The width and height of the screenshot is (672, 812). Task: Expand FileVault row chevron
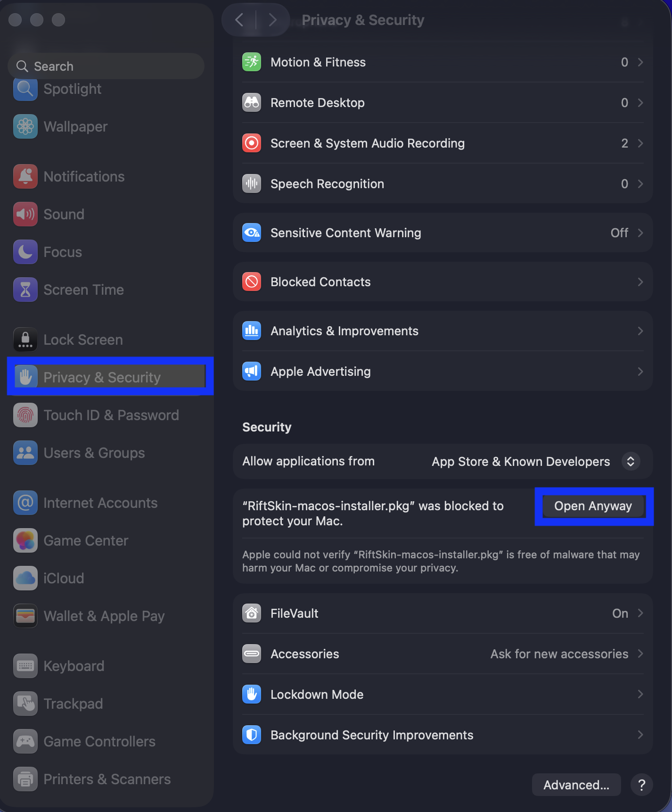coord(640,613)
